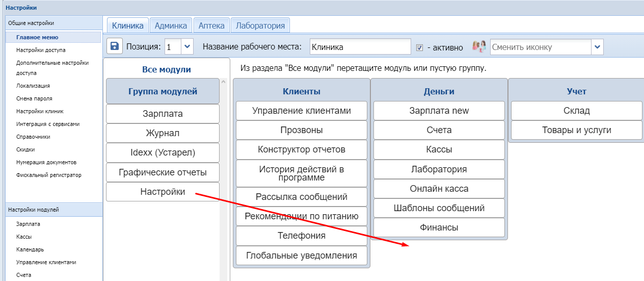Open Фискальный регистратор settings
This screenshot has height=281, width=644.
tap(48, 175)
